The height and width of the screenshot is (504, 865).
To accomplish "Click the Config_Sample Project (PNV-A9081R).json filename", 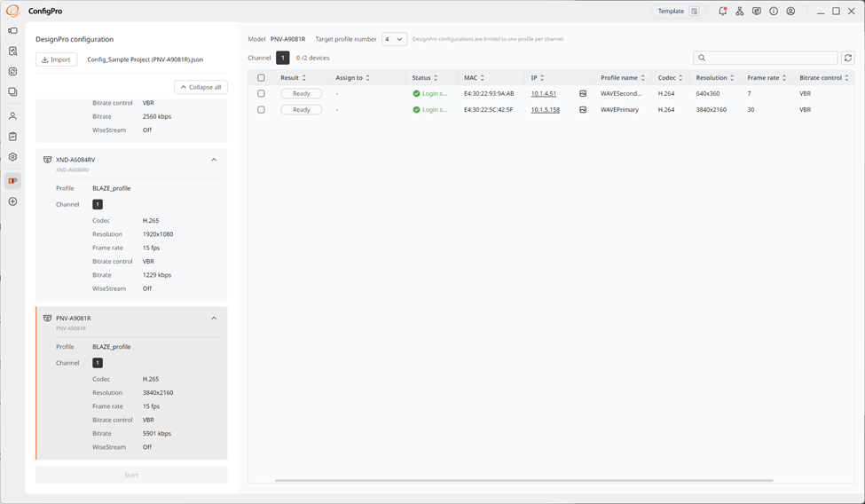I will [x=145, y=59].
